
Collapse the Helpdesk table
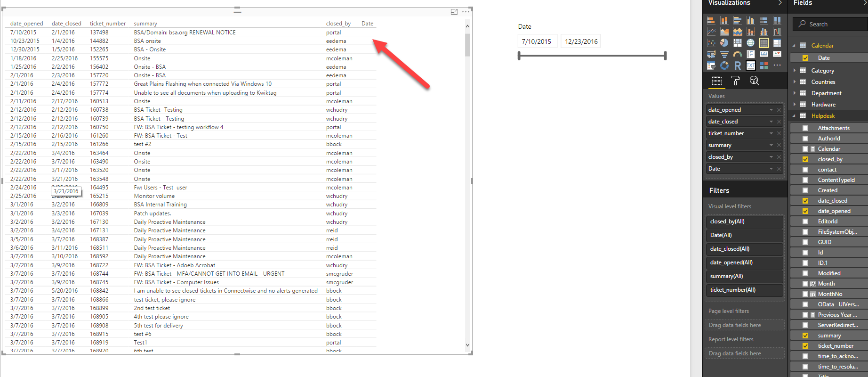(x=795, y=115)
